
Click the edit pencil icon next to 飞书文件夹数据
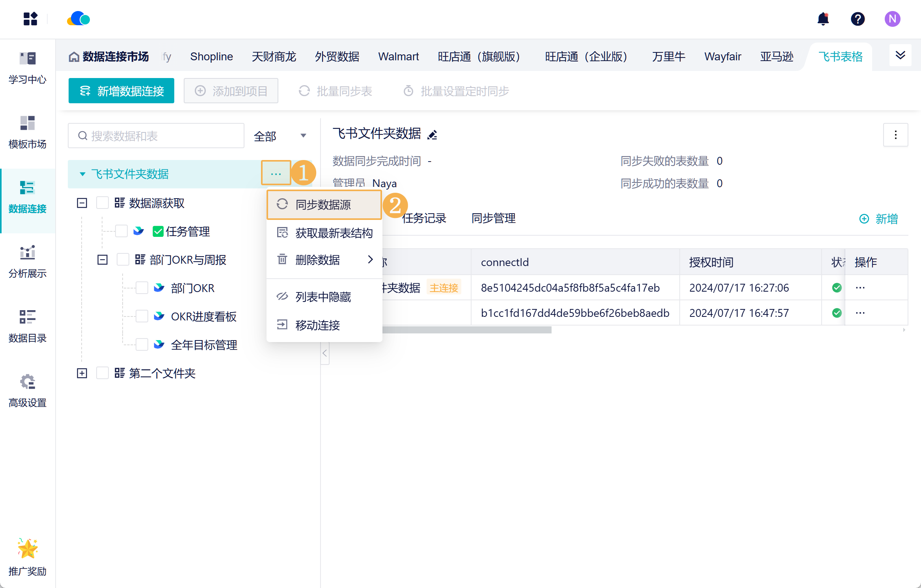coord(433,135)
